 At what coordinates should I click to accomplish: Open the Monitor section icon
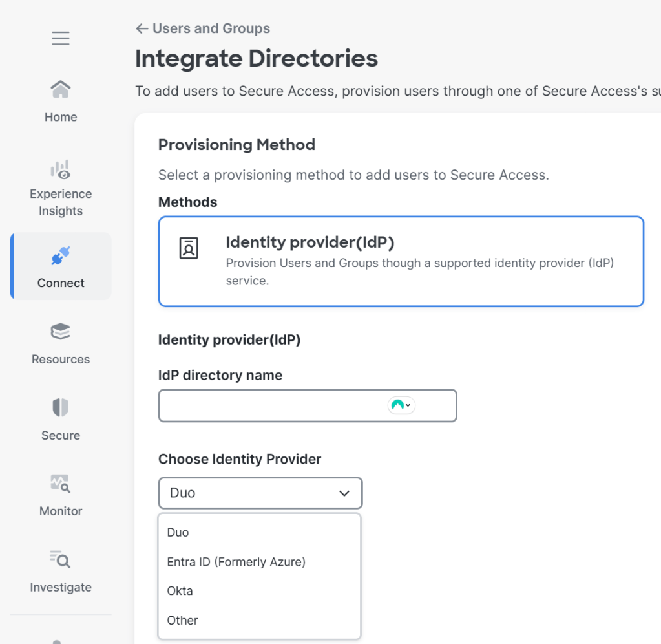[x=61, y=484]
